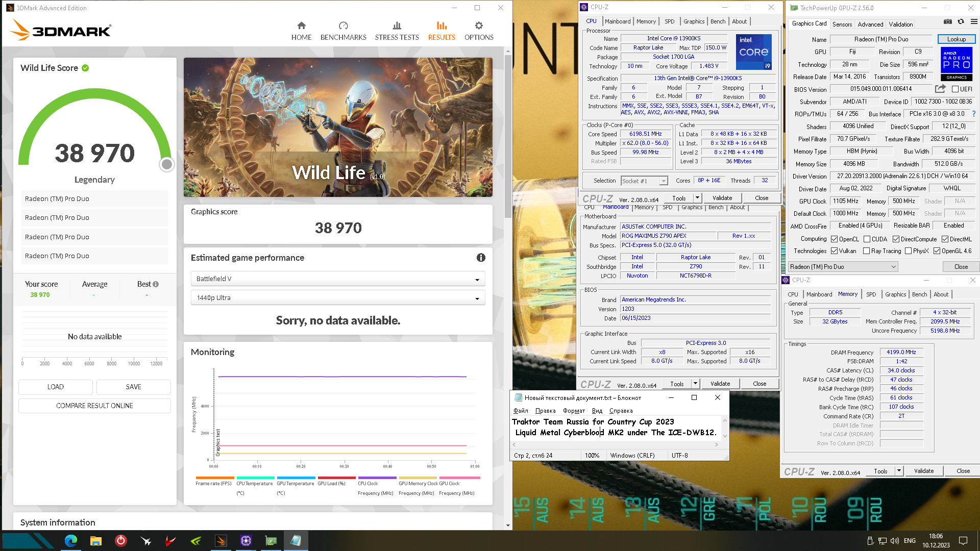Viewport: 980px width, 551px height.
Task: Click the AMD Radeon Pro logo in GPU-Z
Action: pyautogui.click(x=956, y=64)
